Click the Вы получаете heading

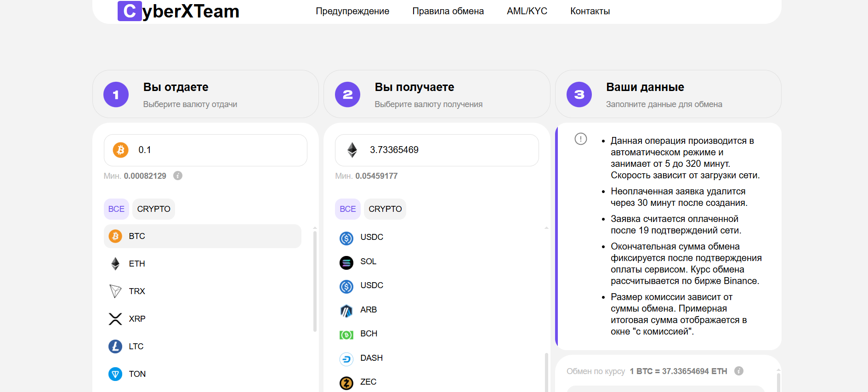[x=414, y=87]
